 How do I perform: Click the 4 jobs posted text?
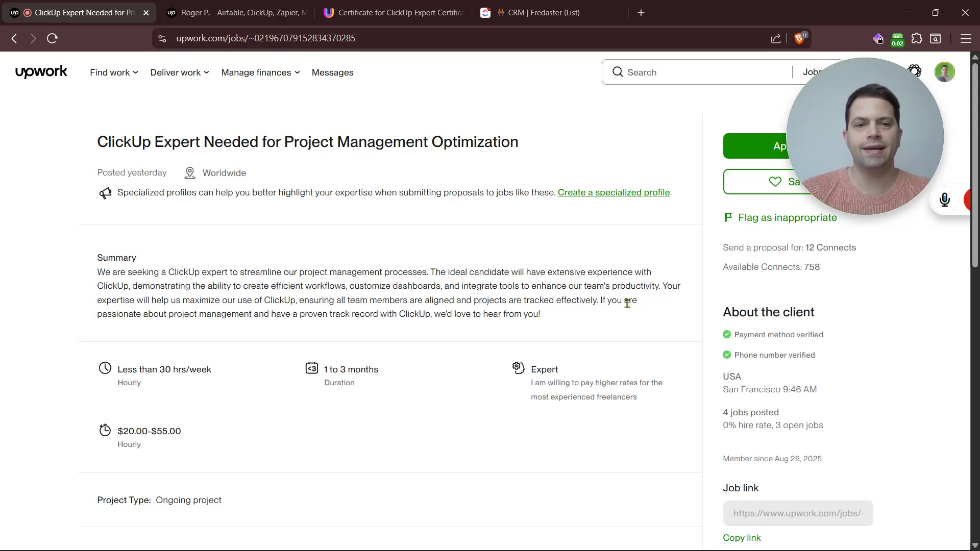(751, 412)
